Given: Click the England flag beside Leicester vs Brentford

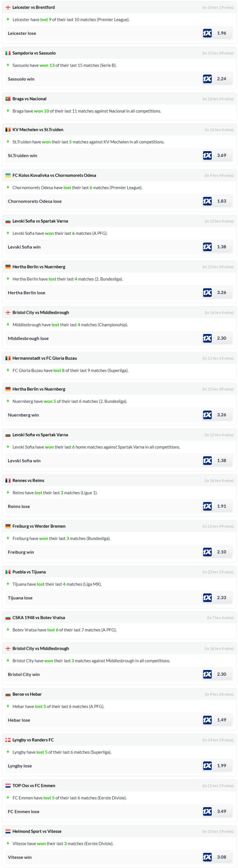Looking at the screenshot, I should click(8, 8).
